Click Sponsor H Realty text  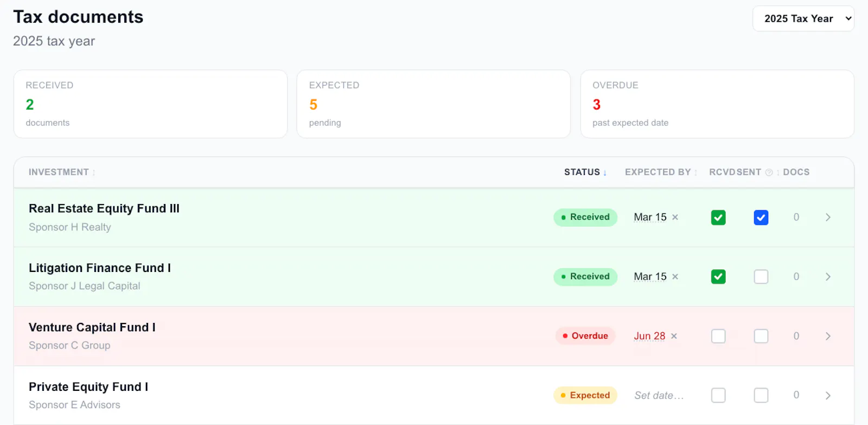click(70, 227)
